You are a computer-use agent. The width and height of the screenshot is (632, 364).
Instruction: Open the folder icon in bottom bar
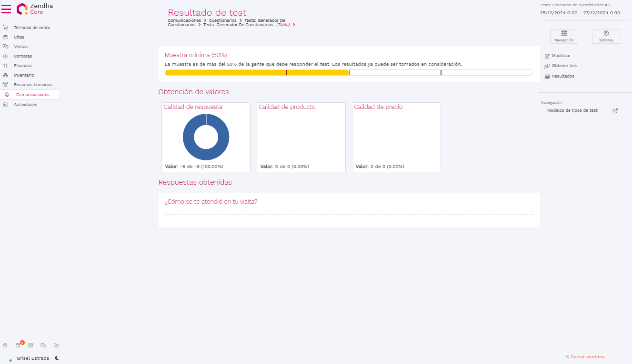[56, 345]
